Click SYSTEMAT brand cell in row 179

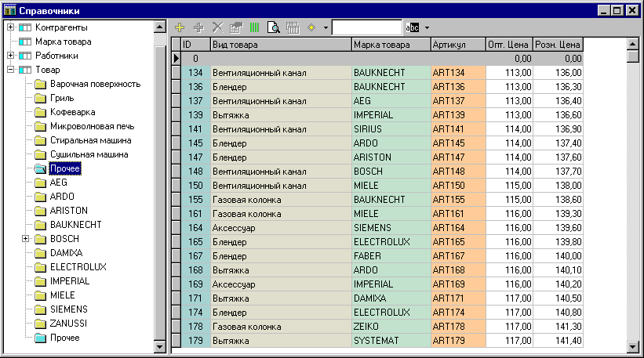[x=391, y=341]
